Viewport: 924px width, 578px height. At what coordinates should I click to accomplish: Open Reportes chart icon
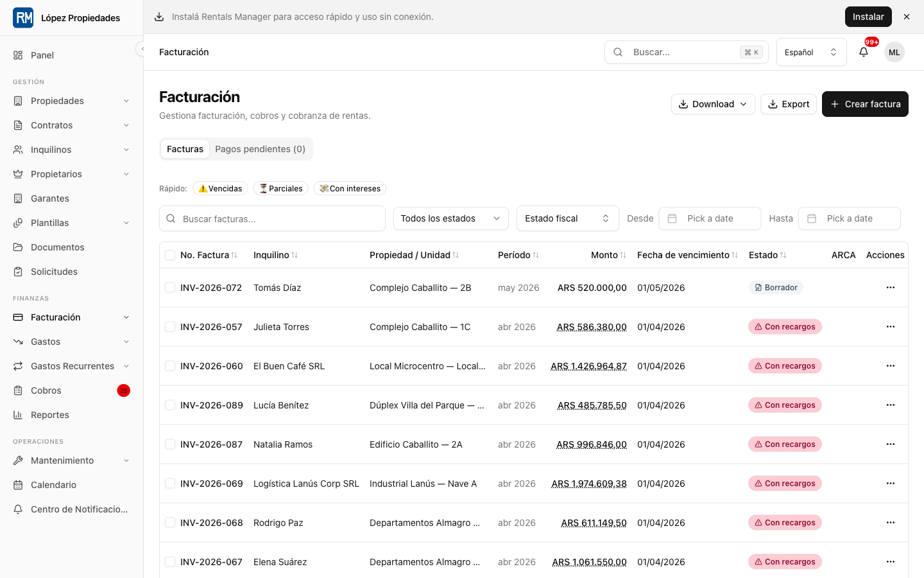pyautogui.click(x=18, y=415)
